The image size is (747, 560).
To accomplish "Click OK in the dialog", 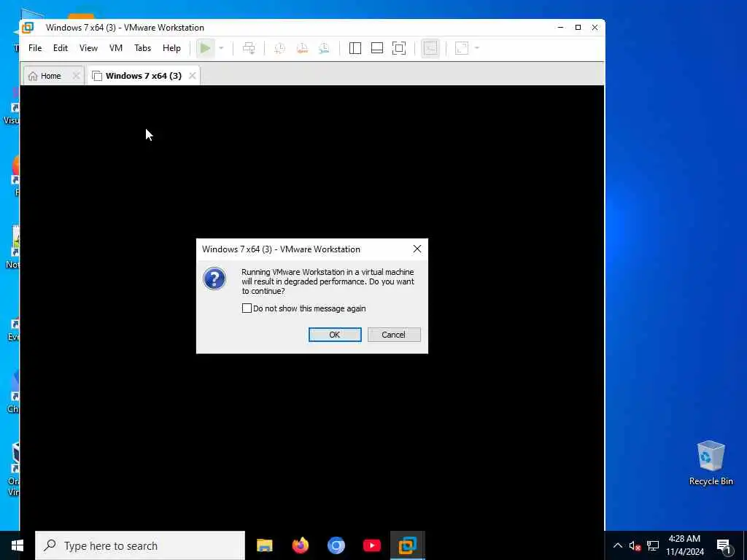I will click(x=335, y=335).
